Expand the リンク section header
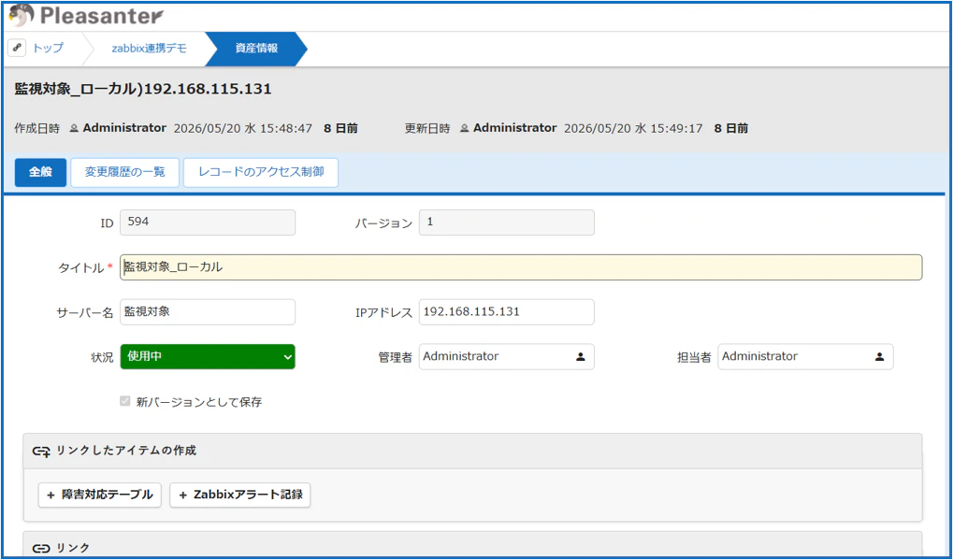The height and width of the screenshot is (560, 953). pyautogui.click(x=472, y=545)
